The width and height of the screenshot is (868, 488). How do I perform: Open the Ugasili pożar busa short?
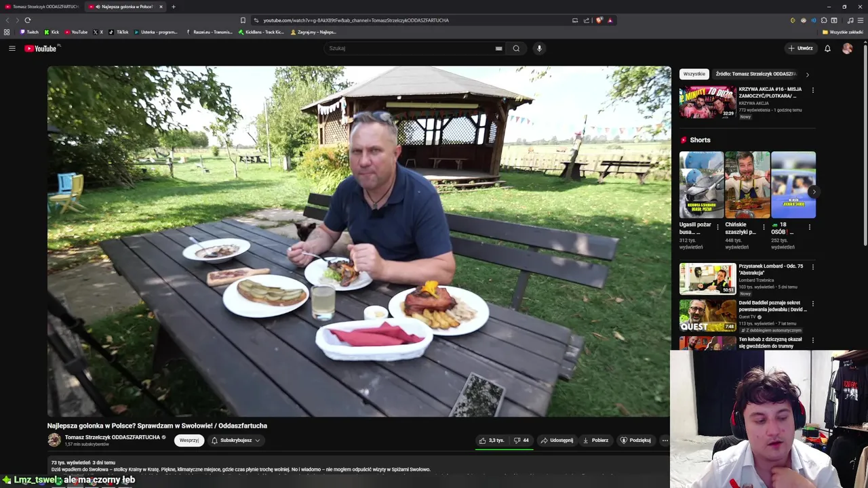(701, 185)
